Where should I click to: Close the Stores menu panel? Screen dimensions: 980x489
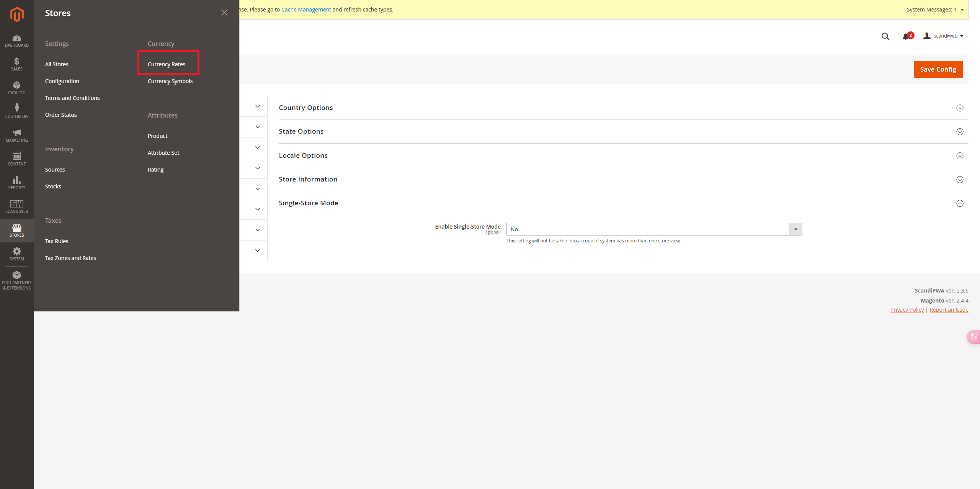tap(224, 13)
